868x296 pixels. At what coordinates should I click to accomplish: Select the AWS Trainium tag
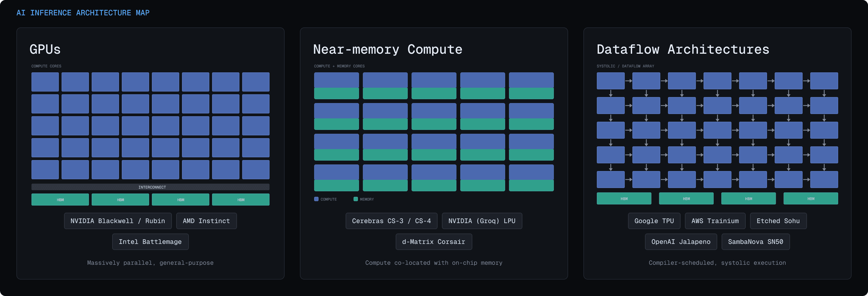pyautogui.click(x=715, y=221)
